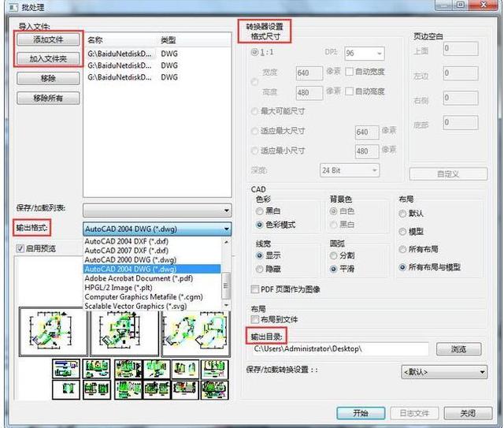Viewport: 504px width, 428px height.
Task: Select second DWG file row in list
Action: (157, 65)
